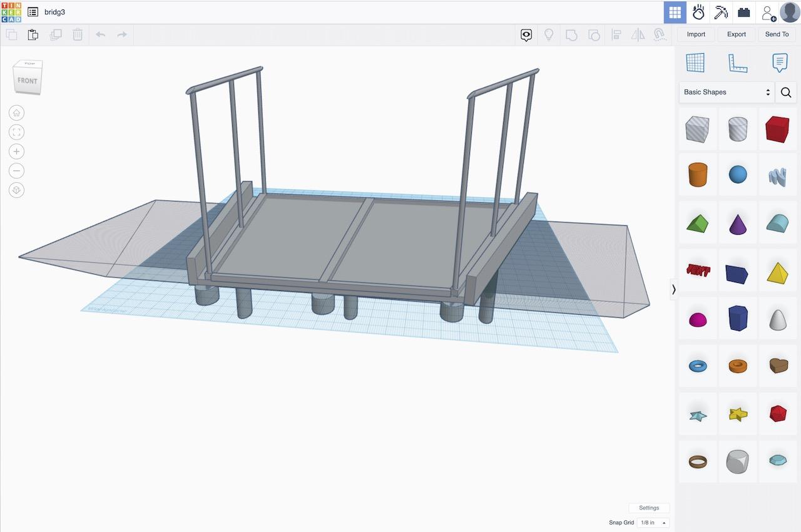Screen dimensions: 801x532
Task: Open the Basic Shapes category dropdown
Action: pyautogui.click(x=727, y=92)
